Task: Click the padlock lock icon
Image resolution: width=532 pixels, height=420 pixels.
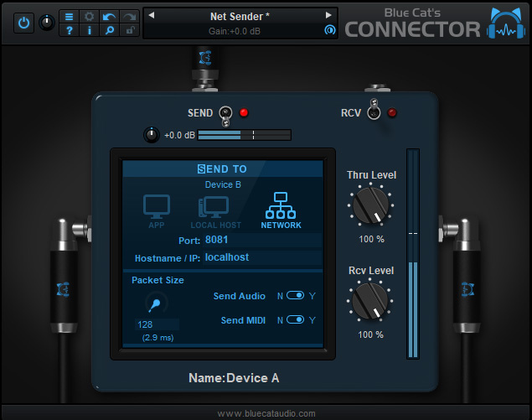Action: [x=129, y=30]
